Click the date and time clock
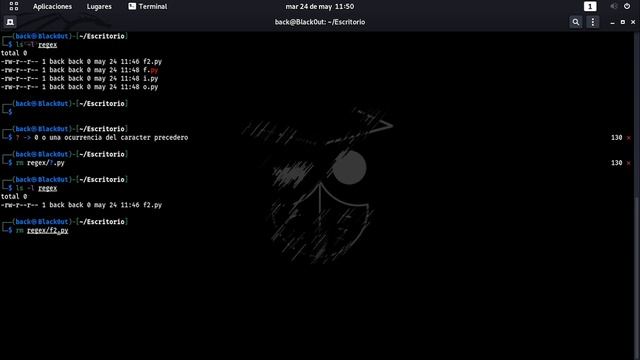The height and width of the screenshot is (360, 640). [320, 7]
